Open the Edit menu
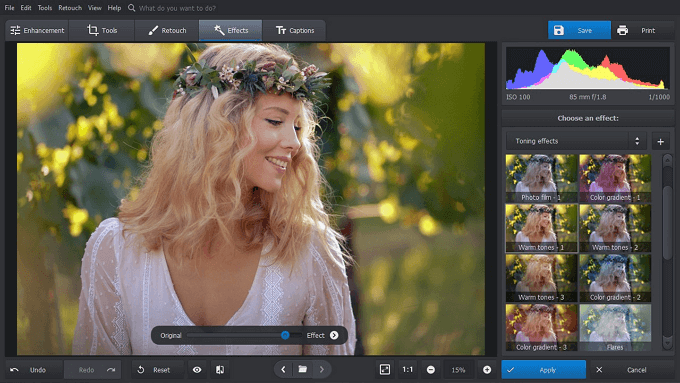 pyautogui.click(x=26, y=8)
